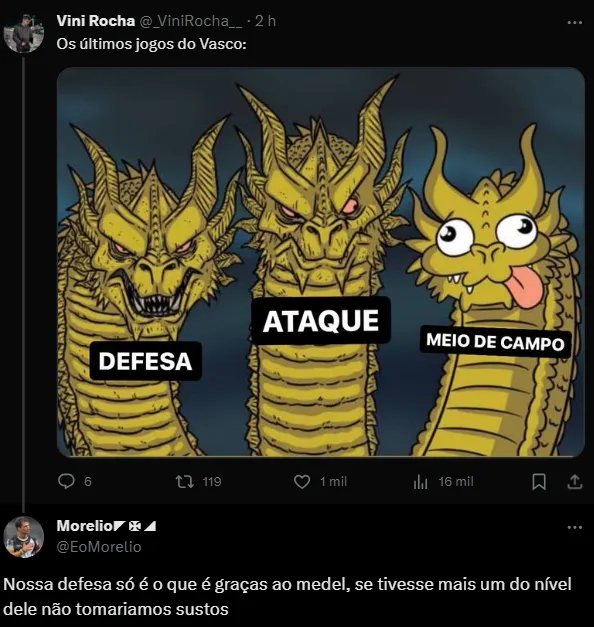Enlarge the three-headed dragon meme image
Image resolution: width=594 pixels, height=627 pixels.
coord(321,262)
